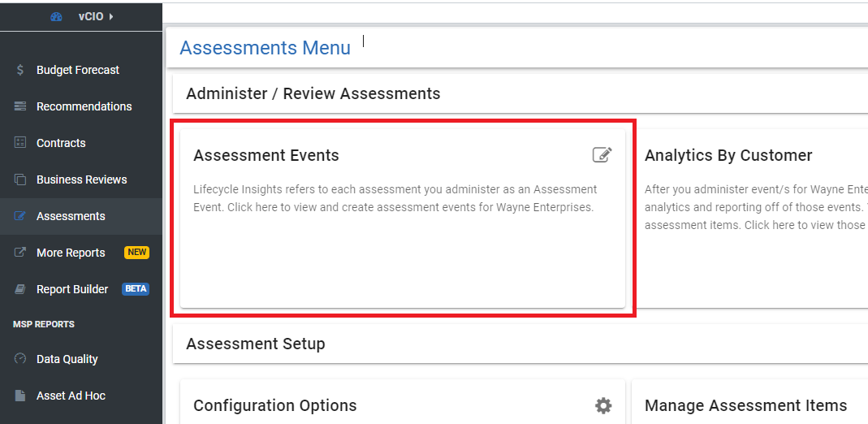
Task: Click the Report Builder book icon
Action: coord(20,289)
